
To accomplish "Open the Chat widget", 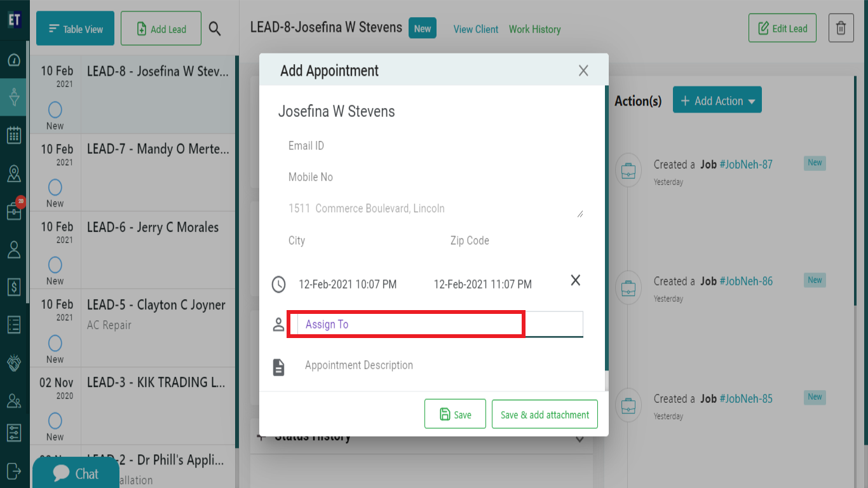I will (x=76, y=473).
